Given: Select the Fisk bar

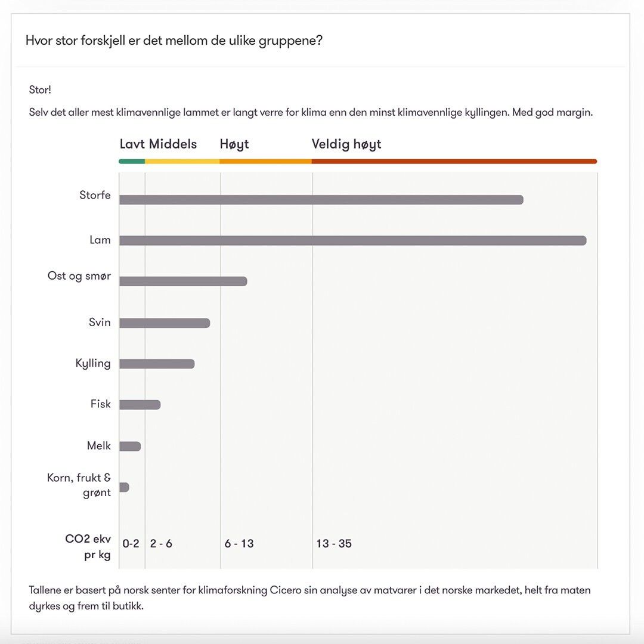Looking at the screenshot, I should click(x=140, y=405).
